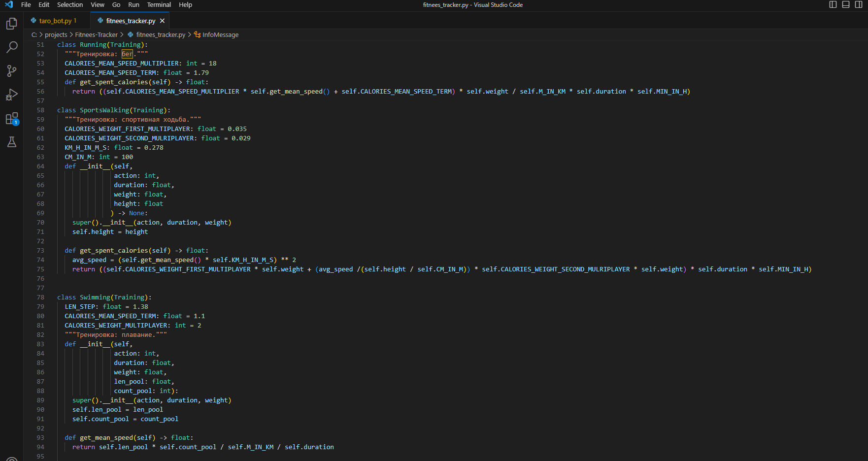Open the Run and Debug view
Viewport: 868px width, 461px height.
(x=12, y=95)
